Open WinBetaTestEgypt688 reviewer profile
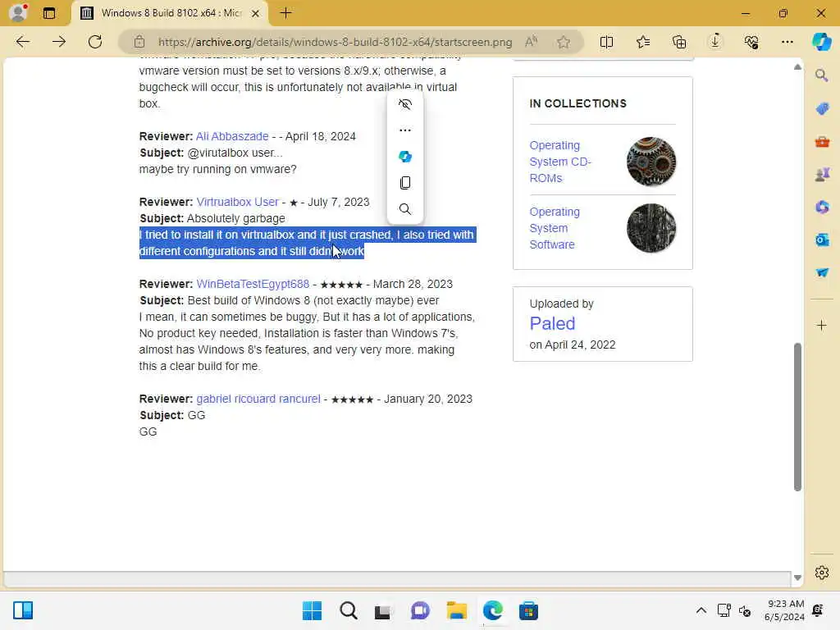The width and height of the screenshot is (840, 630). (x=253, y=284)
